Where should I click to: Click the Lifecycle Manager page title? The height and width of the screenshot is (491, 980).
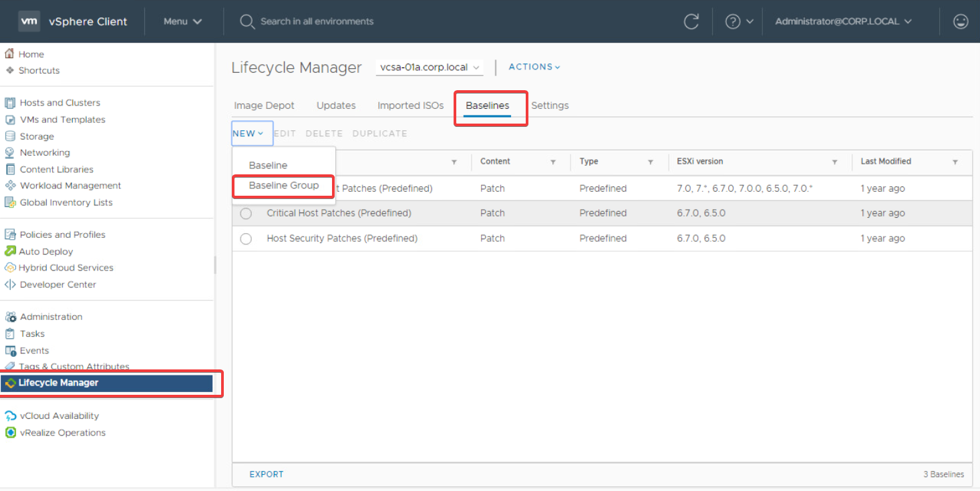297,67
